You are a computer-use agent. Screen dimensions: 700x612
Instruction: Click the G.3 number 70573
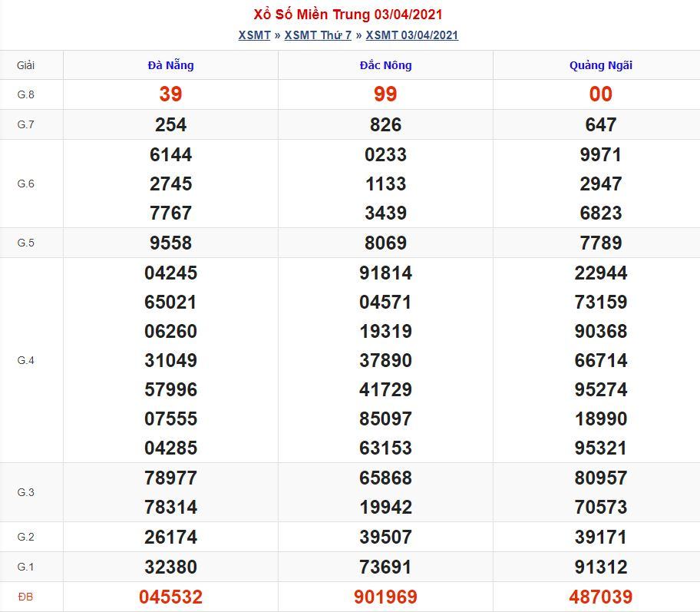pyautogui.click(x=601, y=507)
